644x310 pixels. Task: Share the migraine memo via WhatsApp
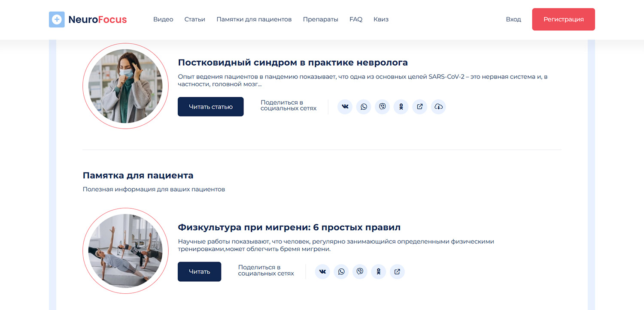(341, 271)
